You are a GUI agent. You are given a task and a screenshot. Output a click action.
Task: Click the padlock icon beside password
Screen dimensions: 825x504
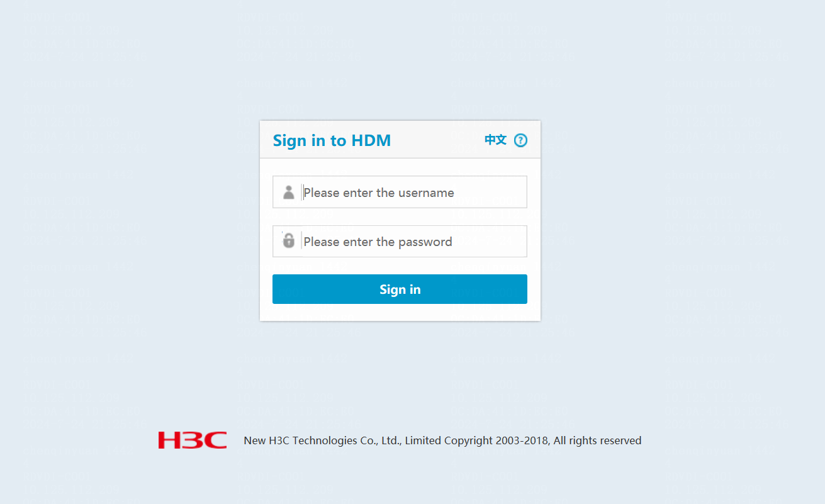click(x=289, y=240)
